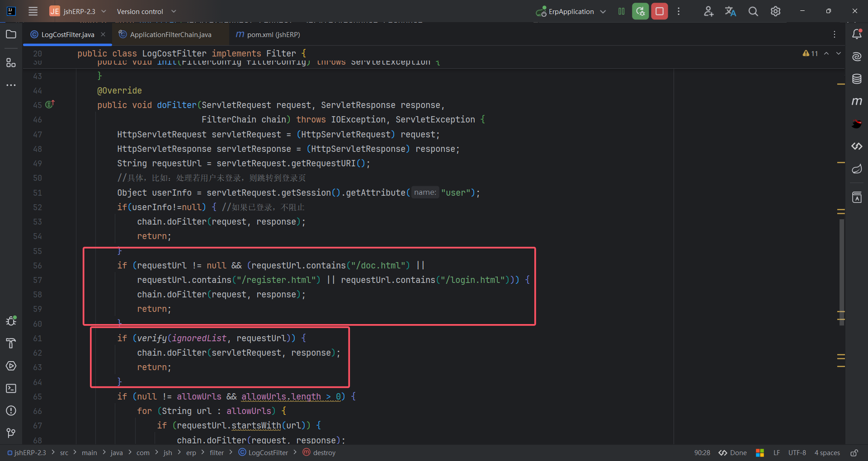Open more run actions menu
This screenshot has height=461, width=868.
tap(679, 11)
